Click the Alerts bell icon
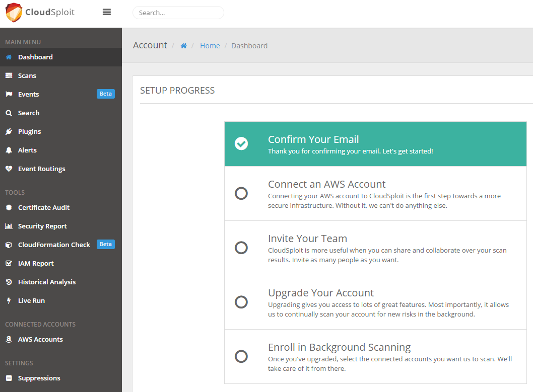Viewport: 533px width, 392px height. [x=9, y=150]
